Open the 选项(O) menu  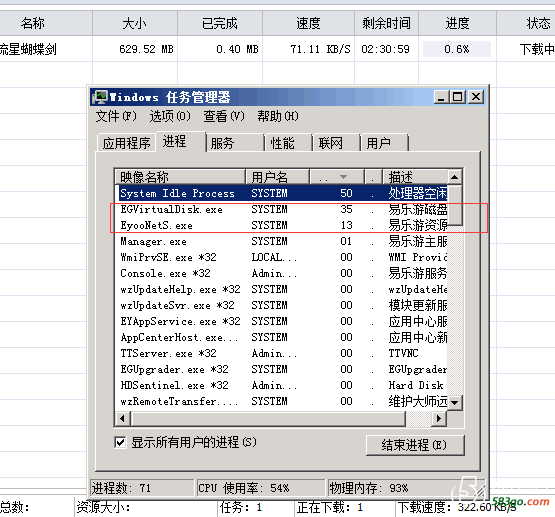[x=170, y=116]
